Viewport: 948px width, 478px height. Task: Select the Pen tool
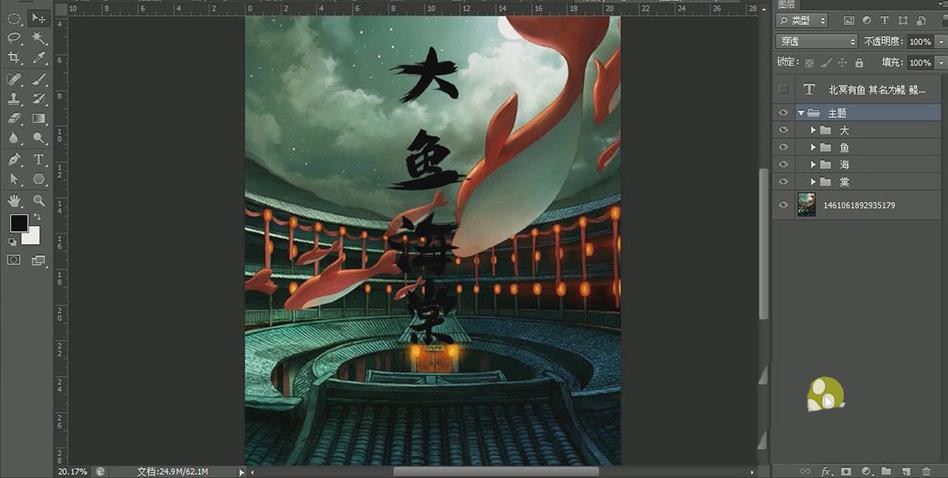pyautogui.click(x=14, y=160)
